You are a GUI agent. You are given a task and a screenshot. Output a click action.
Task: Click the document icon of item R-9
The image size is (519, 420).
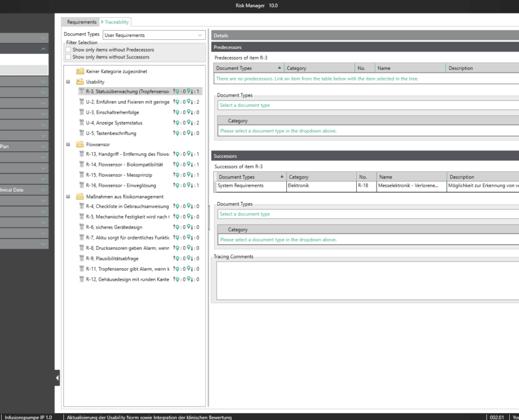pyautogui.click(x=82, y=259)
